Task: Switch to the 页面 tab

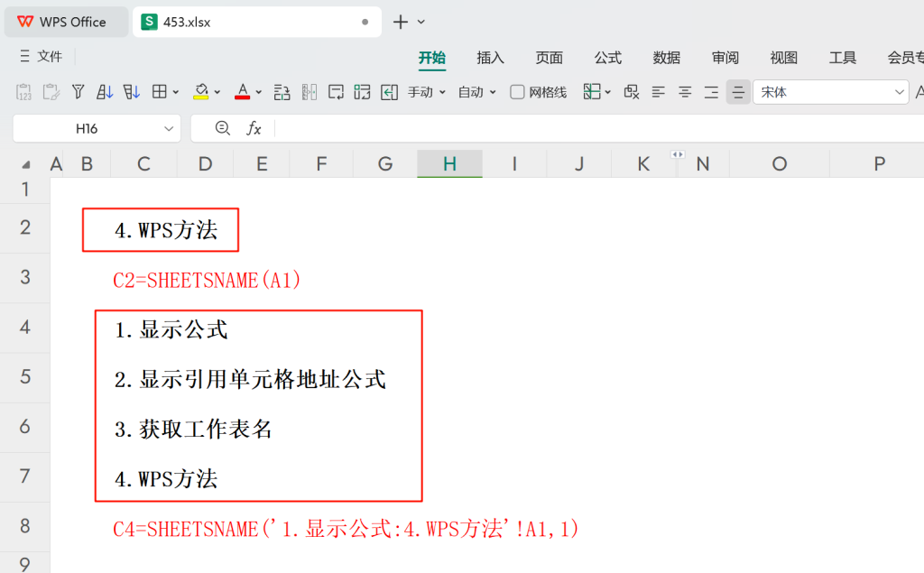Action: point(550,58)
